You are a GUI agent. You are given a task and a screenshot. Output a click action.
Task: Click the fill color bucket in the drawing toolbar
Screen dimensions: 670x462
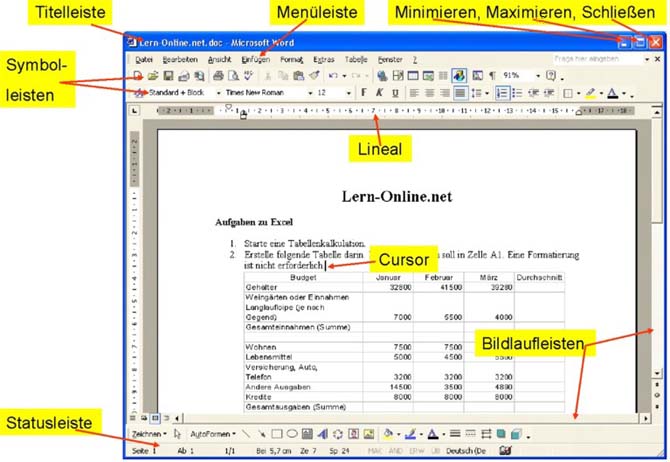click(x=388, y=434)
